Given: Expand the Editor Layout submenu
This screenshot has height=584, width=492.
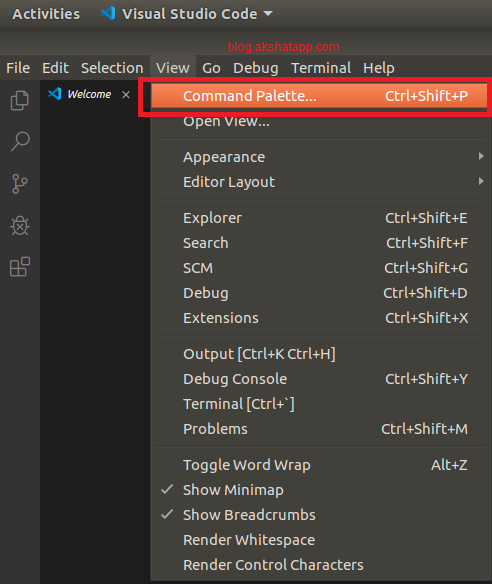Looking at the screenshot, I should (x=321, y=182).
